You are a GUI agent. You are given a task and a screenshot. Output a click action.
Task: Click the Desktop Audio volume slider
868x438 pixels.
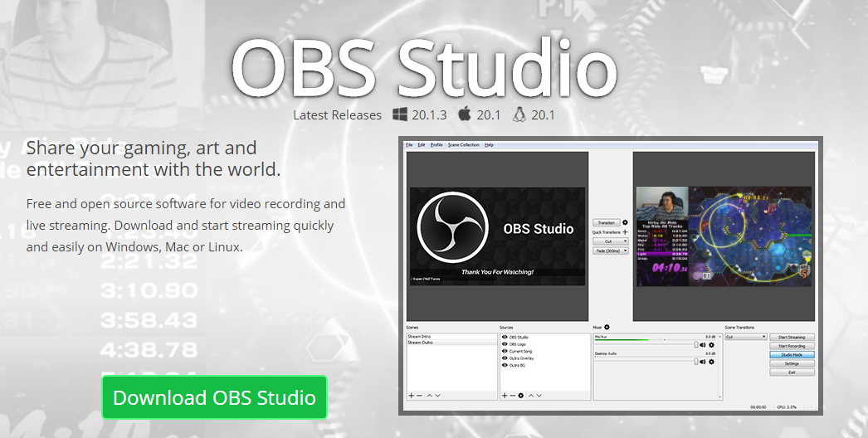[646, 362]
